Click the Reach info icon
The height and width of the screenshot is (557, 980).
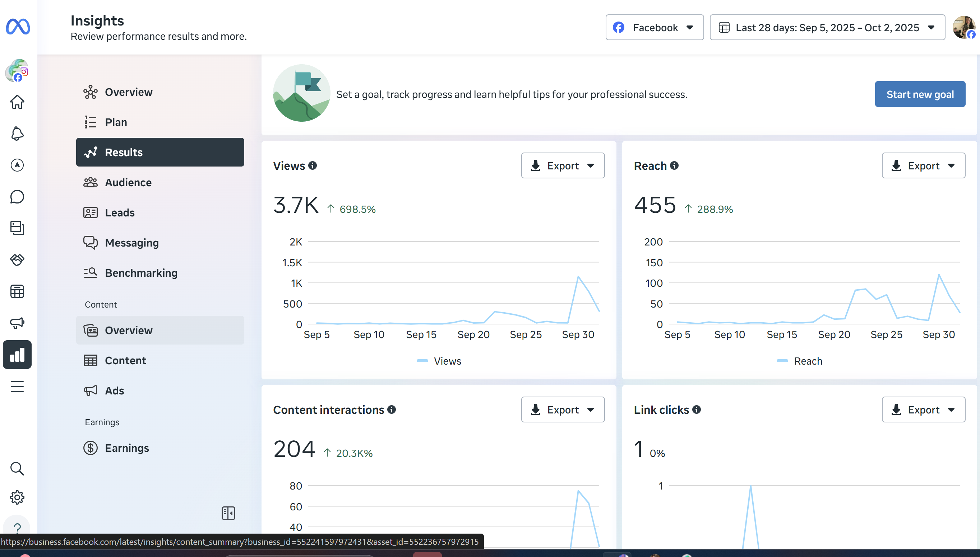[x=675, y=166]
